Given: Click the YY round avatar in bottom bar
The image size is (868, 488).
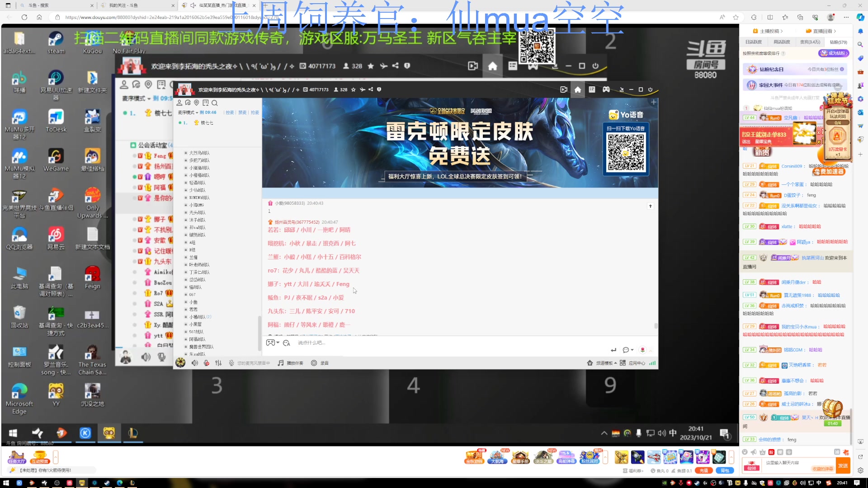Looking at the screenshot, I should tap(180, 363).
